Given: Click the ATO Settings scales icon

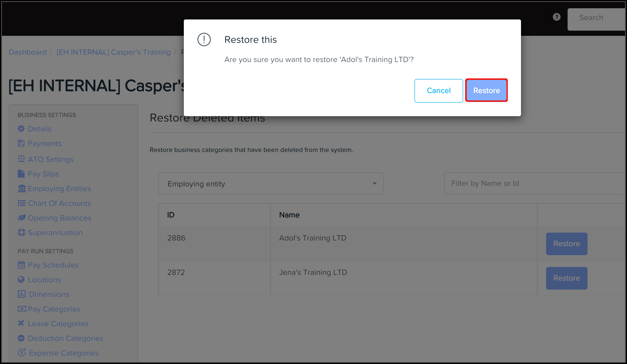Looking at the screenshot, I should 21,159.
